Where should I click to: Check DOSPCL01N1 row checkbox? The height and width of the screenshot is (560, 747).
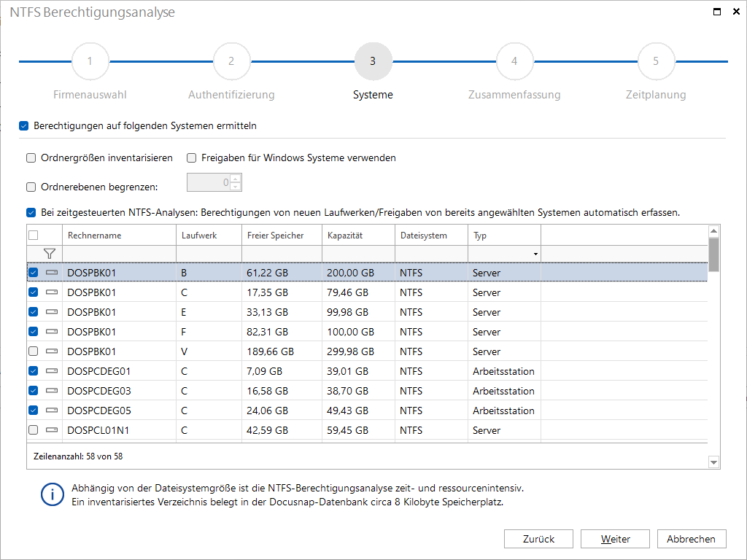[x=34, y=429]
